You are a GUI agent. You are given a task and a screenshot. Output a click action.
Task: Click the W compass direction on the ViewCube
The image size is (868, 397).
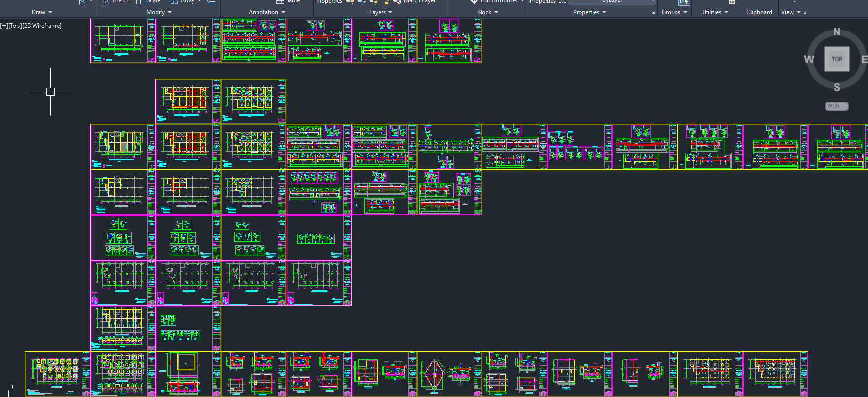809,60
